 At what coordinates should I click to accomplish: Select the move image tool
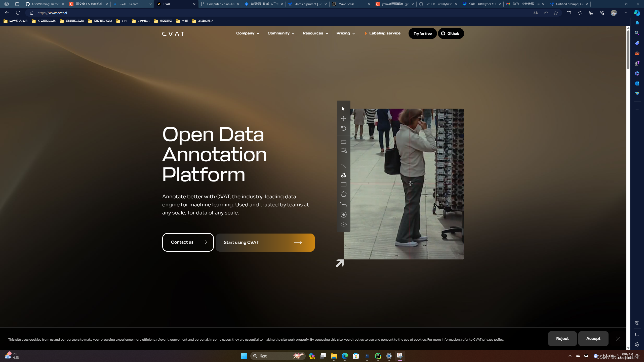tap(343, 118)
